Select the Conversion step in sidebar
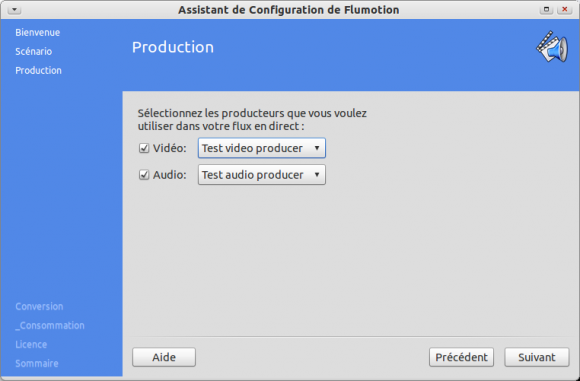 tap(39, 306)
